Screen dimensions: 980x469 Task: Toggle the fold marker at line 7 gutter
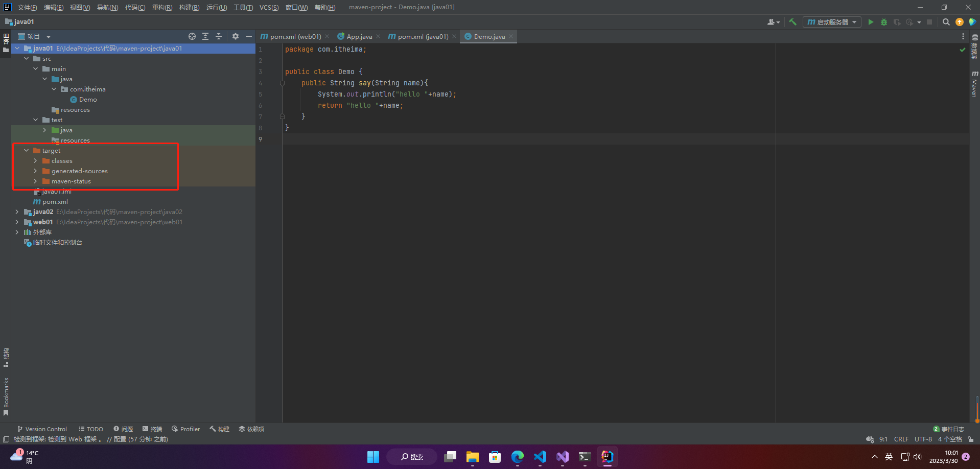pos(282,116)
